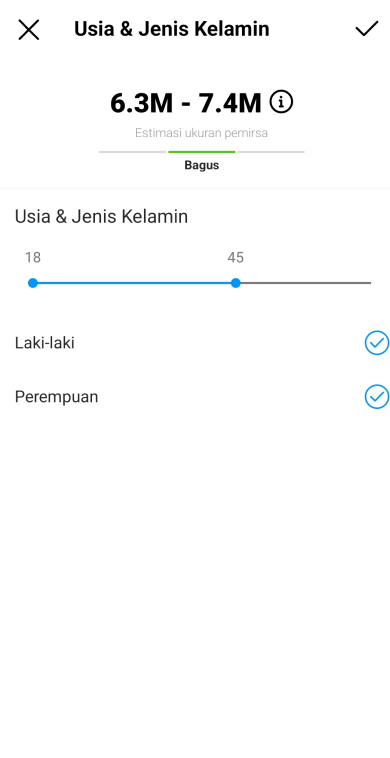Select the minimum age slider handle at 18

click(x=33, y=283)
